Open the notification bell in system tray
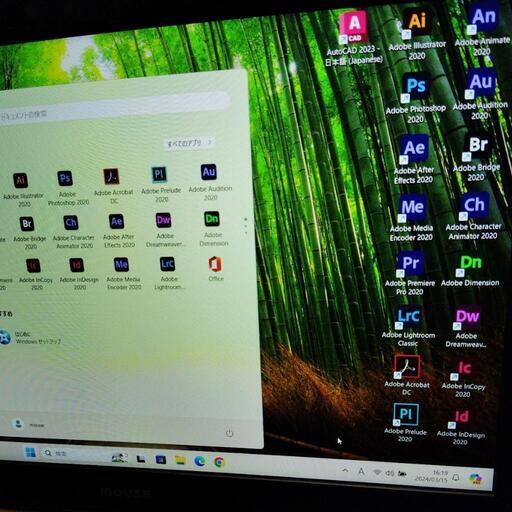This screenshot has width=512, height=512. (x=456, y=478)
